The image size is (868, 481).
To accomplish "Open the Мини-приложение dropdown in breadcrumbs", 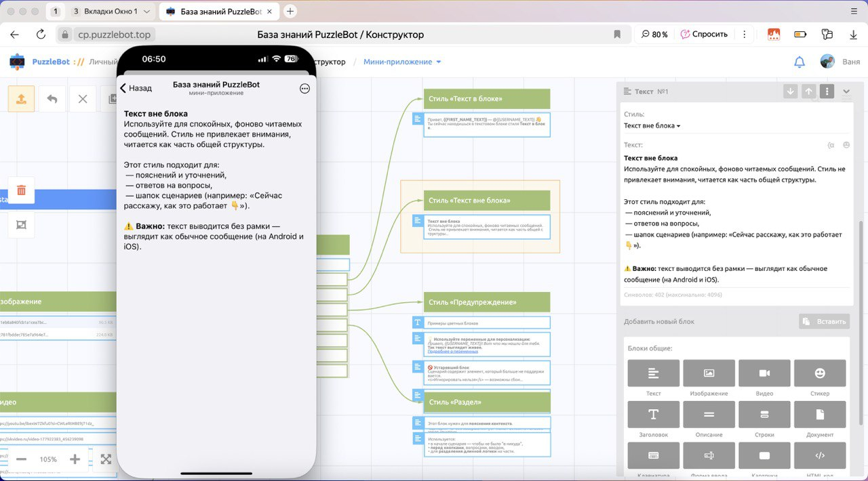I will 402,62.
